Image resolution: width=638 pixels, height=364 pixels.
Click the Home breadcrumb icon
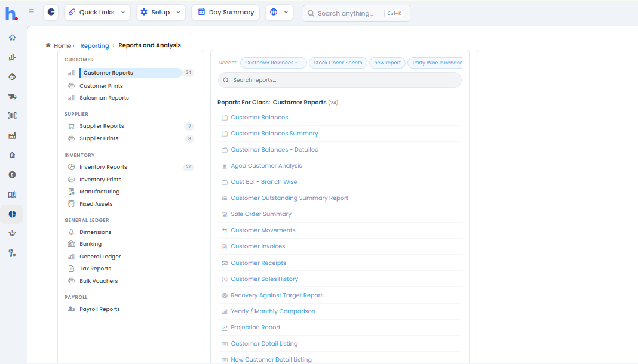coord(48,45)
